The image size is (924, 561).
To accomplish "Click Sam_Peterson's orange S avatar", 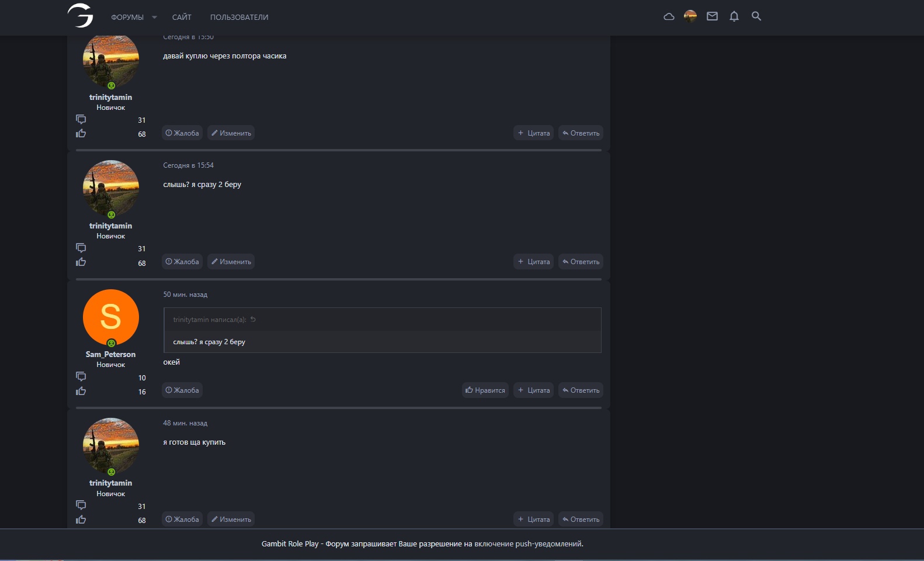I will click(111, 317).
